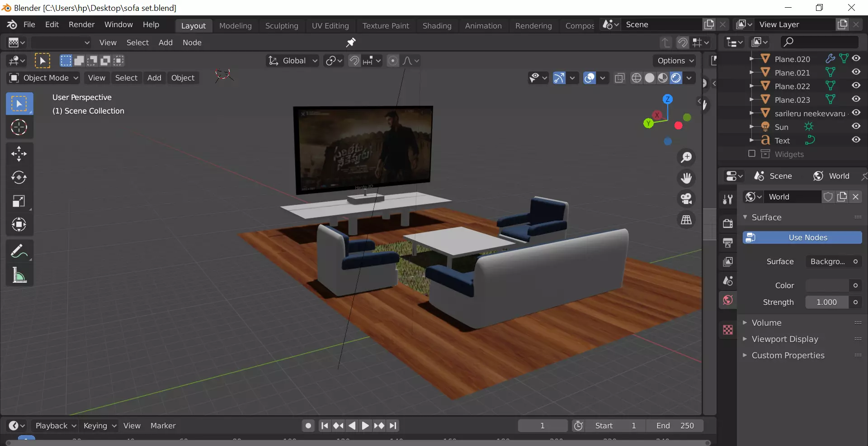Open the Output properties tab
The image size is (868, 446).
(x=728, y=243)
